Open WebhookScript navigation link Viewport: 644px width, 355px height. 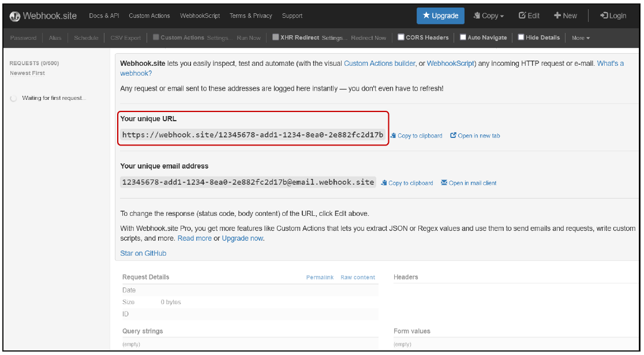(200, 16)
